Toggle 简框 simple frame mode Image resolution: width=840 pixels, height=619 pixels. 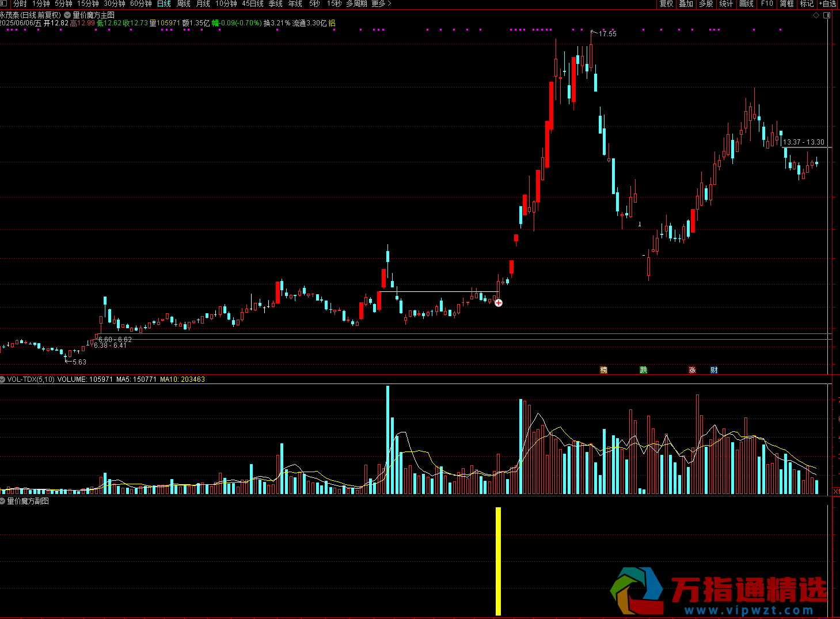tap(786, 4)
